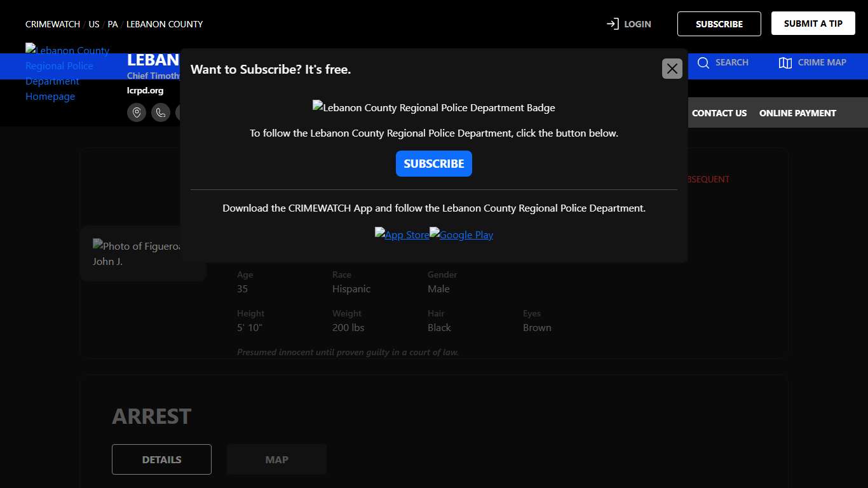Click the phone call icon
Viewport: 868px width, 488px height.
click(x=161, y=112)
